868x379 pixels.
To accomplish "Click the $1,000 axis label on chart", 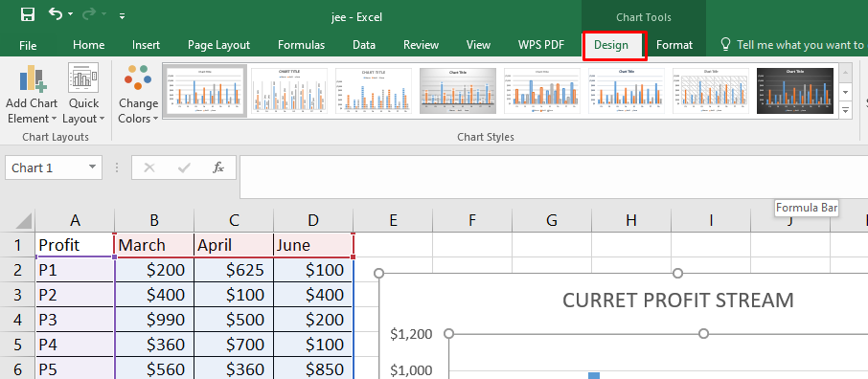I will click(411, 370).
